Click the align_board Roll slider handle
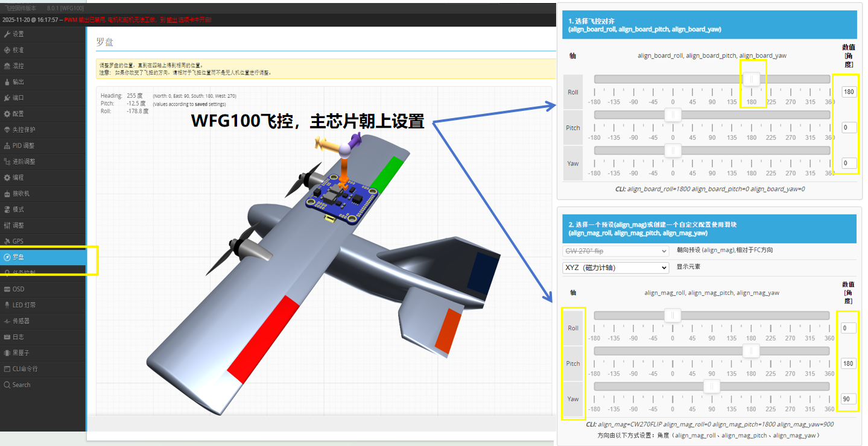Screen dimensions: 868x446 pos(751,79)
